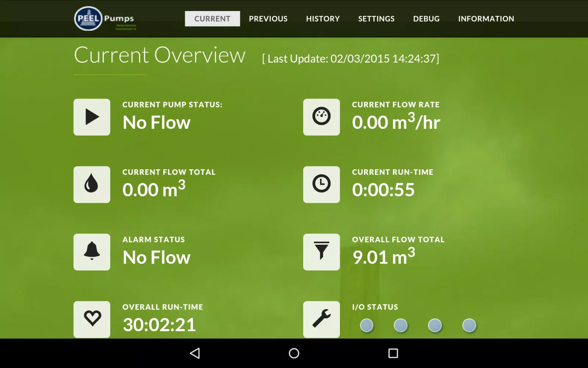
Task: Click the pump status 'No Flow' value
Action: 157,123
